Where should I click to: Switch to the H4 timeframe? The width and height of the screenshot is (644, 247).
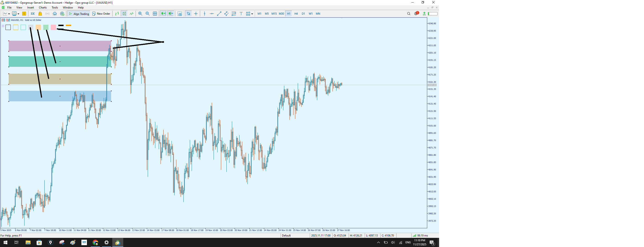296,14
